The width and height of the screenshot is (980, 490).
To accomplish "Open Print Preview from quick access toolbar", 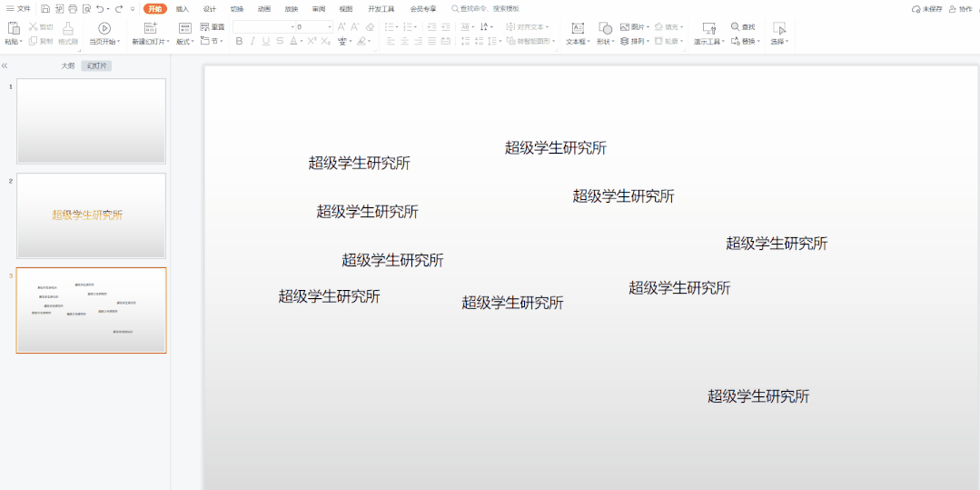I will pos(86,9).
